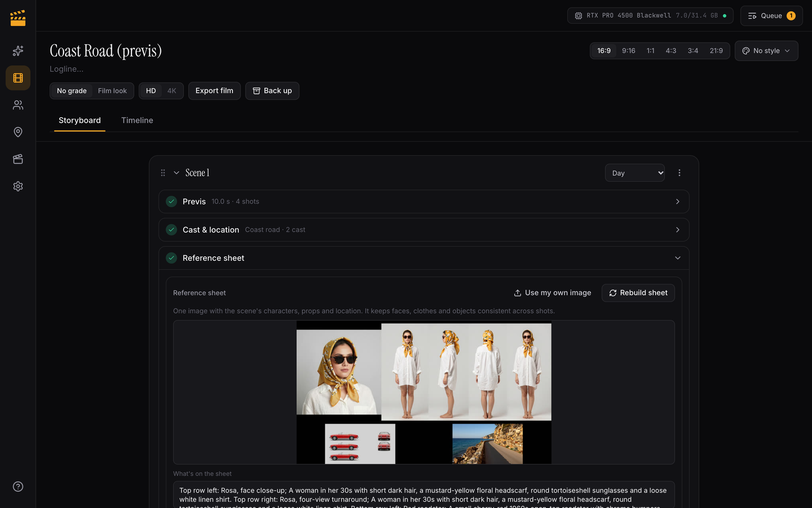The image size is (812, 508).
Task: Open the Day time-of-day dropdown
Action: click(634, 173)
